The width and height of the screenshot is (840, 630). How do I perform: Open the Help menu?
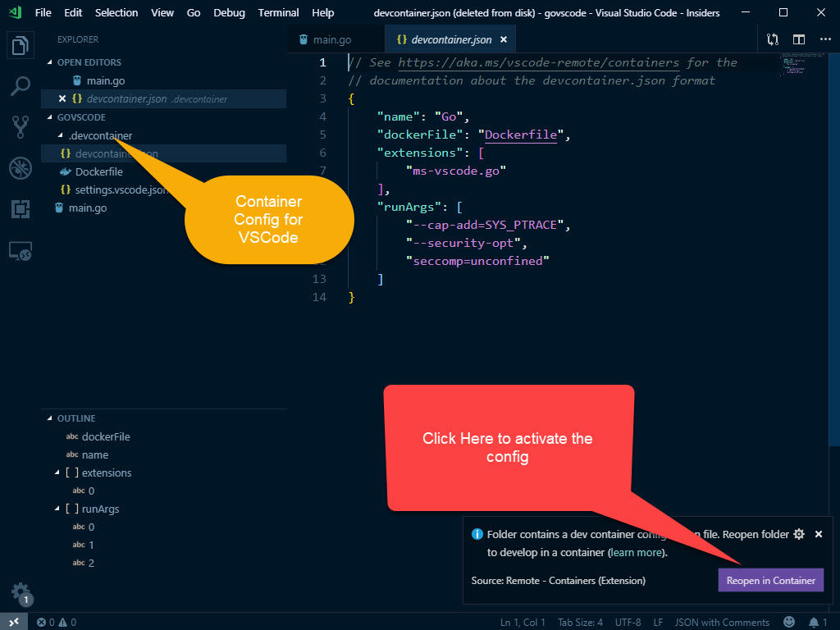pos(322,12)
